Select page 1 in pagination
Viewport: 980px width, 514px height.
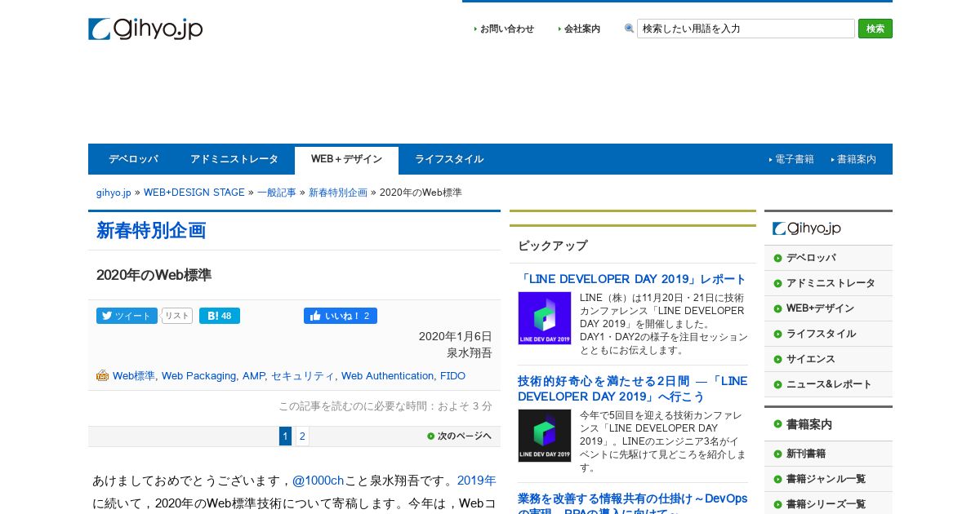click(285, 436)
